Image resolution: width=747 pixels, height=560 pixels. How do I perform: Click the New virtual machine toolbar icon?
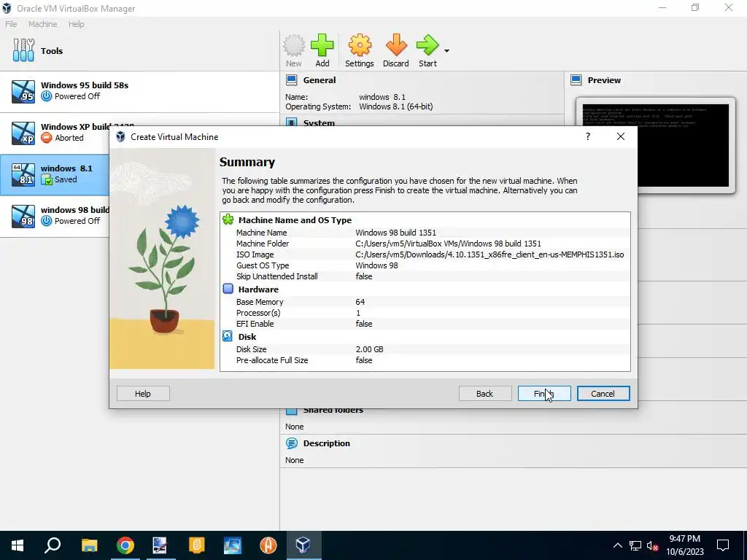(x=293, y=50)
